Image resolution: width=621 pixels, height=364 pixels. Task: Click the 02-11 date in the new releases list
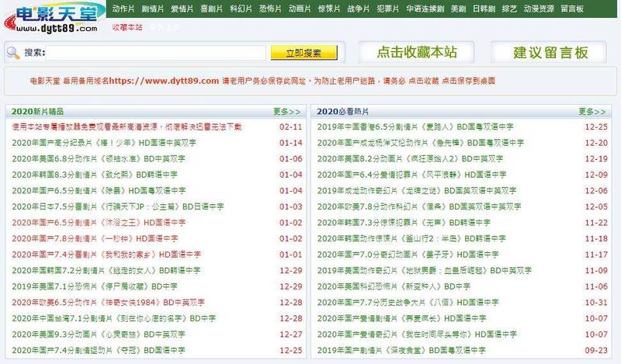click(290, 127)
